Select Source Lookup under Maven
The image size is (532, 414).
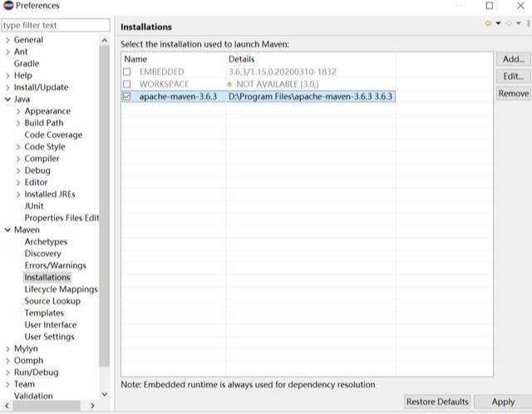tap(52, 301)
